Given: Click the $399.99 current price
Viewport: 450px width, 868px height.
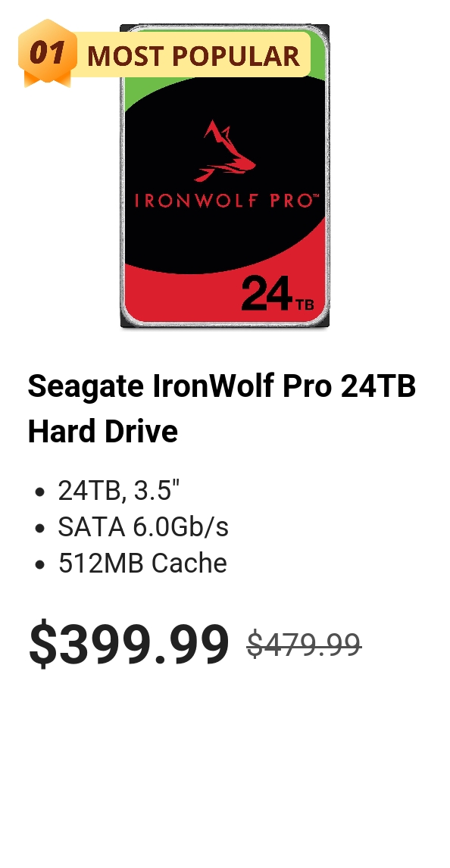Looking at the screenshot, I should coord(129,643).
